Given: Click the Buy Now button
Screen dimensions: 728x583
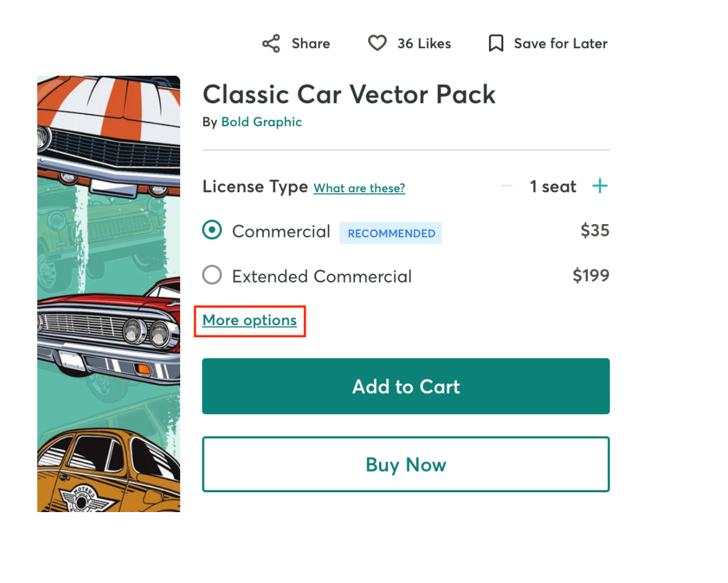Looking at the screenshot, I should coord(406,465).
